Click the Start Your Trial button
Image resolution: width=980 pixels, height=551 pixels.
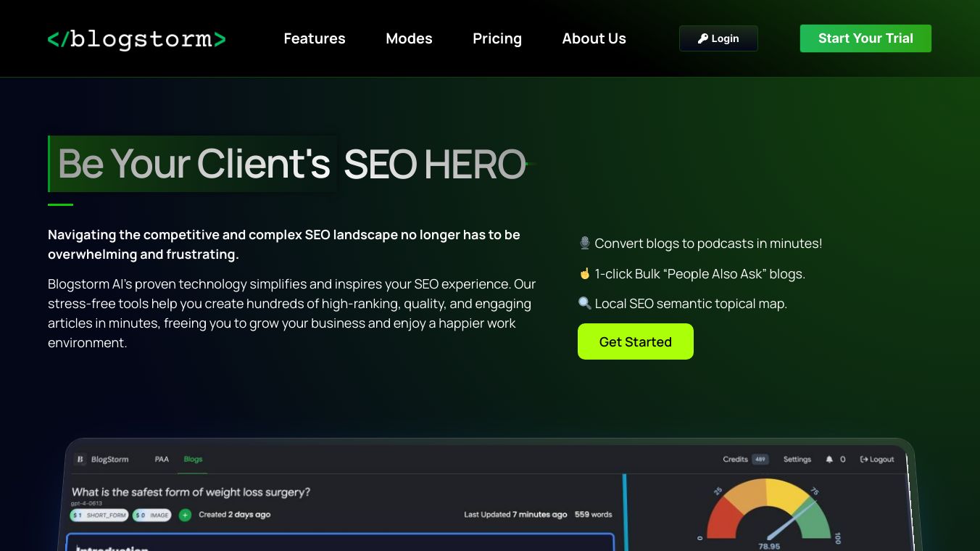(x=865, y=38)
